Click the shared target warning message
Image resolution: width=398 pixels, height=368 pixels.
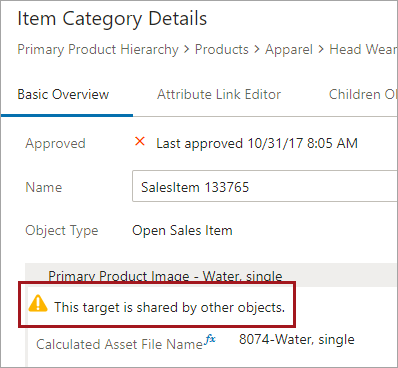pos(170,307)
